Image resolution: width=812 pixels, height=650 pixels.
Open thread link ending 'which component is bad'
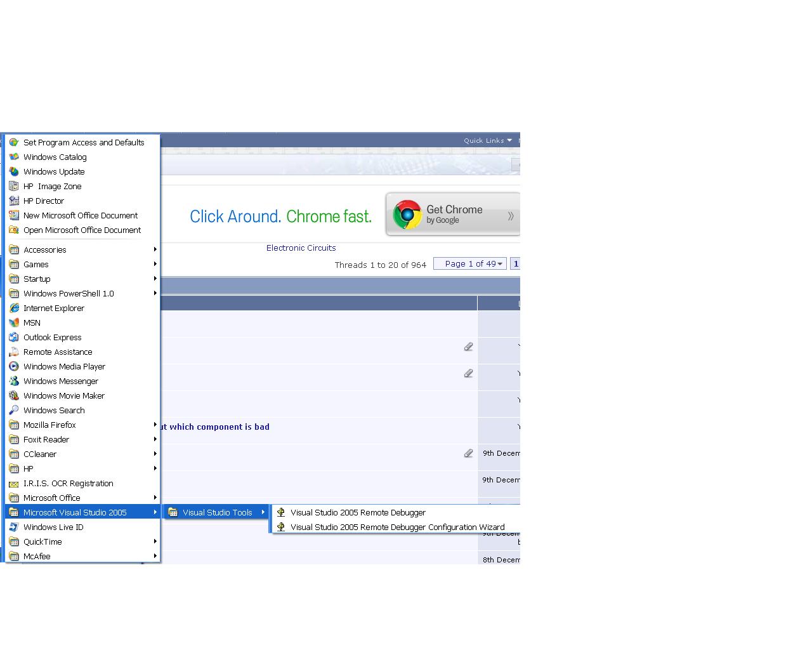pyautogui.click(x=215, y=427)
